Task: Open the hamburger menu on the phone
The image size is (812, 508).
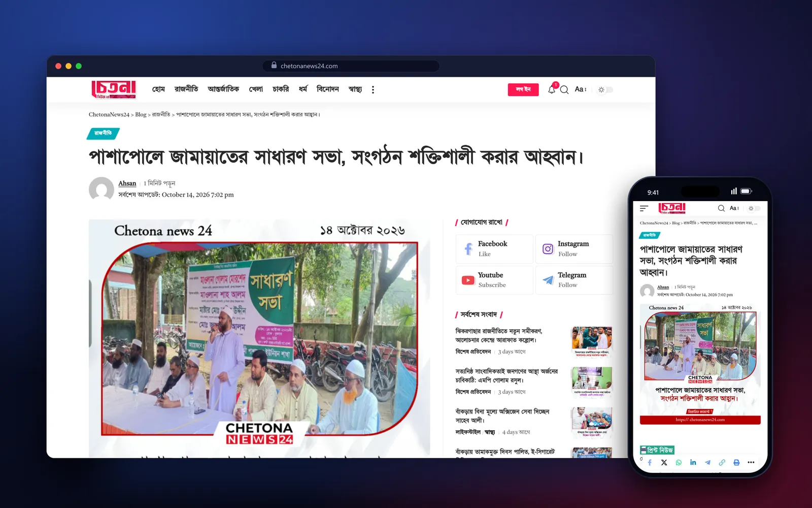Action: (x=644, y=208)
